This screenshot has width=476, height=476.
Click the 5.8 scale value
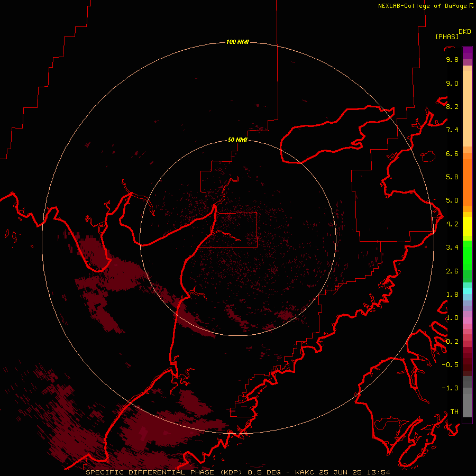[x=452, y=177]
